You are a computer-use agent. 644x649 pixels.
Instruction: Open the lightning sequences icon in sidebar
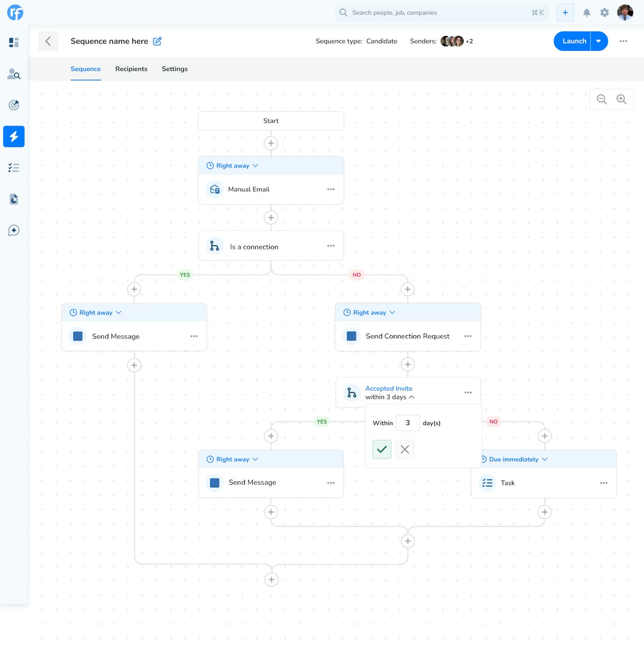[x=14, y=136]
